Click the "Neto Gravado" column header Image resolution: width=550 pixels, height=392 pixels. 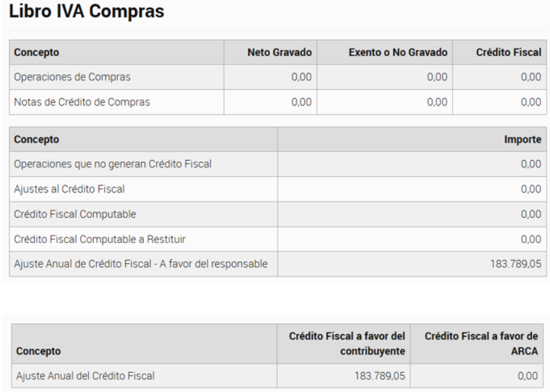point(284,53)
